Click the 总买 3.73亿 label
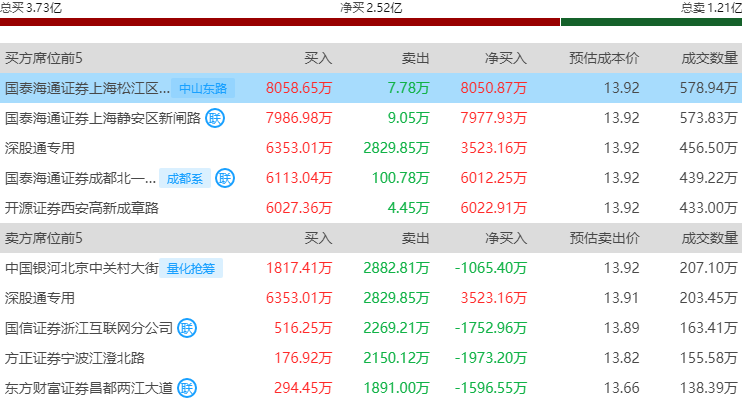Screen dimensions: 742x400 pos(31,8)
